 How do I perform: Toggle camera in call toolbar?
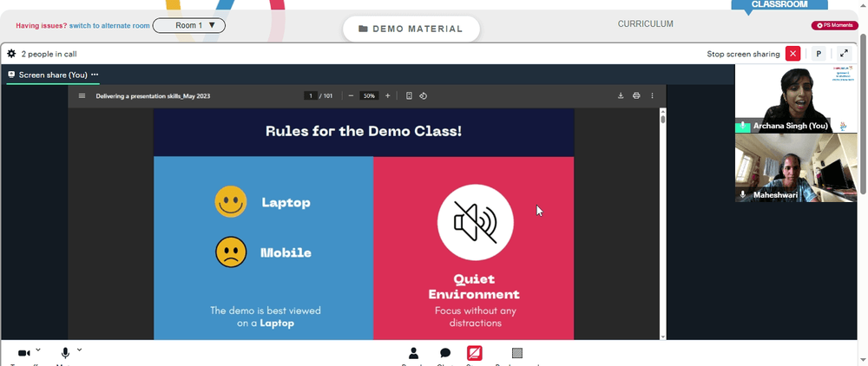23,353
